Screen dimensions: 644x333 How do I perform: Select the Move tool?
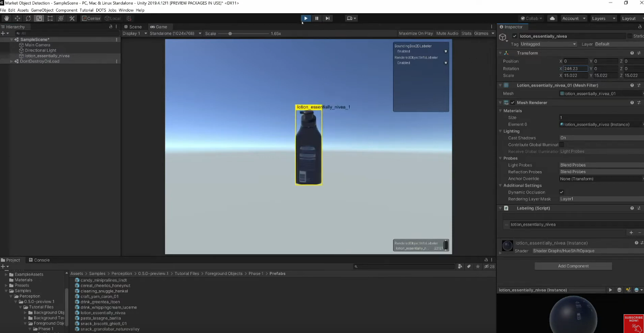pyautogui.click(x=17, y=18)
